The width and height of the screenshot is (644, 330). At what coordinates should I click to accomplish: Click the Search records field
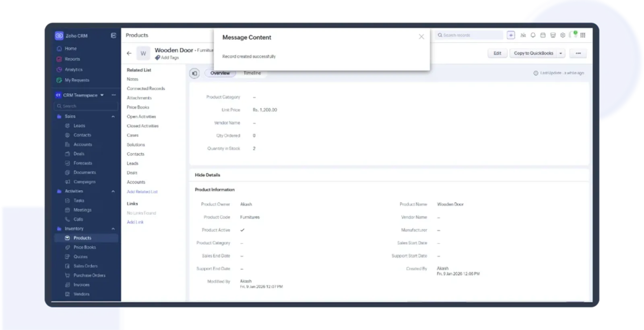coord(469,35)
